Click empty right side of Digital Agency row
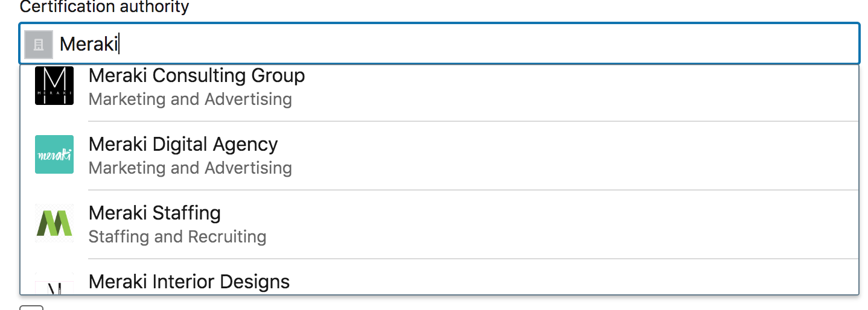 (604, 155)
